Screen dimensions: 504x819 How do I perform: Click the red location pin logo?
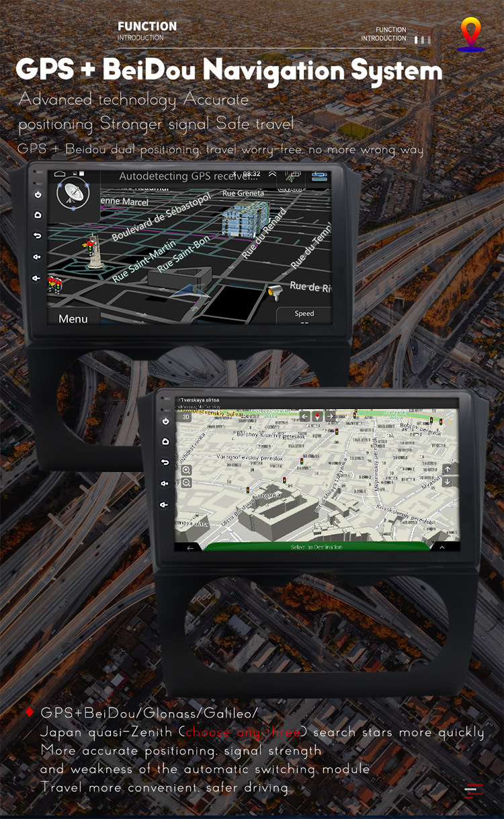pos(471,34)
